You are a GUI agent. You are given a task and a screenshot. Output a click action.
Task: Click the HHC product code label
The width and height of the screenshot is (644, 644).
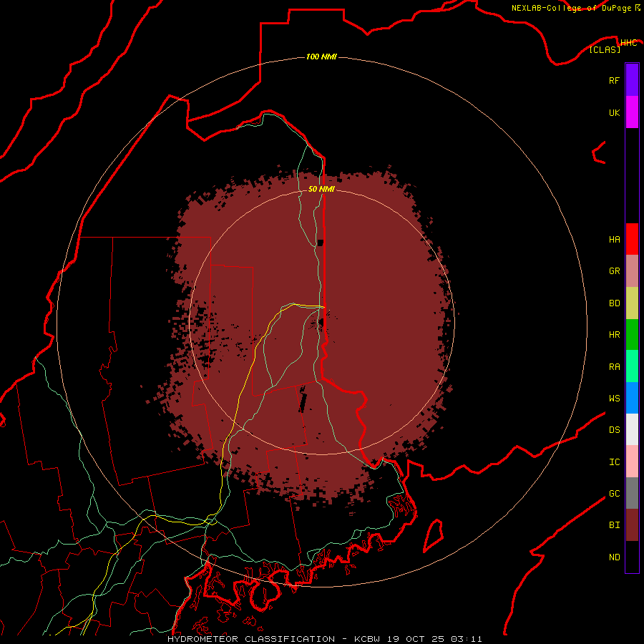click(628, 43)
